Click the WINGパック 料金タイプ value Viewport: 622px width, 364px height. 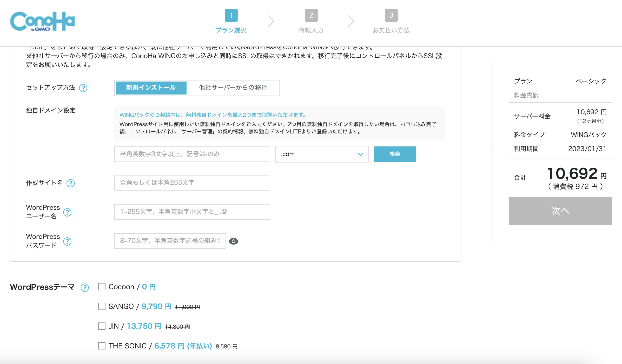tap(589, 135)
